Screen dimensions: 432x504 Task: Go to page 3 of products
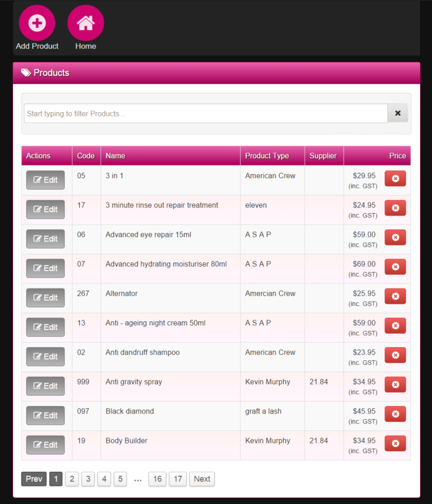(88, 479)
